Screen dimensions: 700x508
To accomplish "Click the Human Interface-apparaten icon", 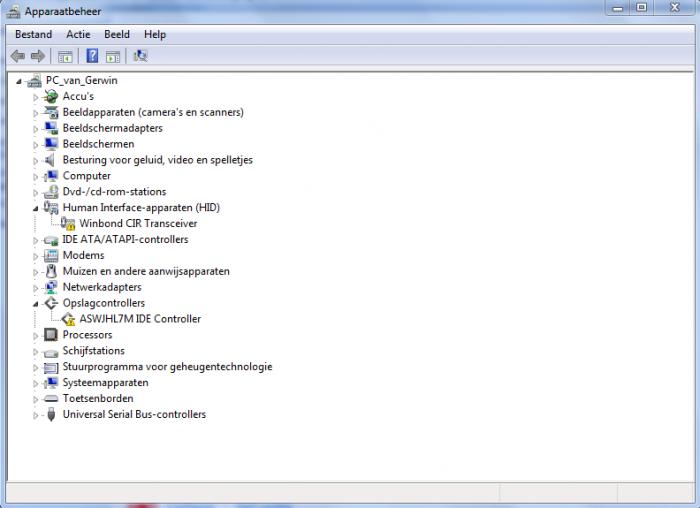I will (x=51, y=208).
